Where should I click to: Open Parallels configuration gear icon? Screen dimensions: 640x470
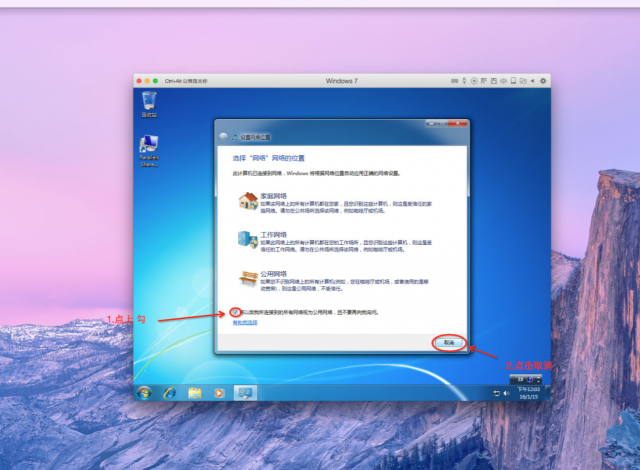[x=543, y=81]
